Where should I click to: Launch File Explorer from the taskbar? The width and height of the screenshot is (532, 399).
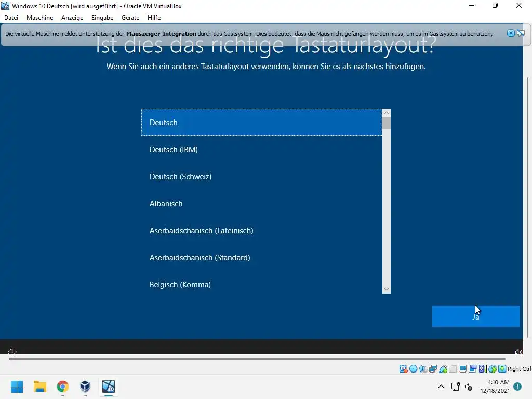[39, 387]
